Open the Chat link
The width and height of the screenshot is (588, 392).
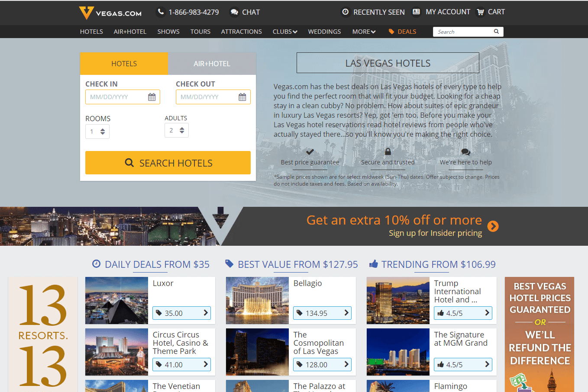pos(251,12)
